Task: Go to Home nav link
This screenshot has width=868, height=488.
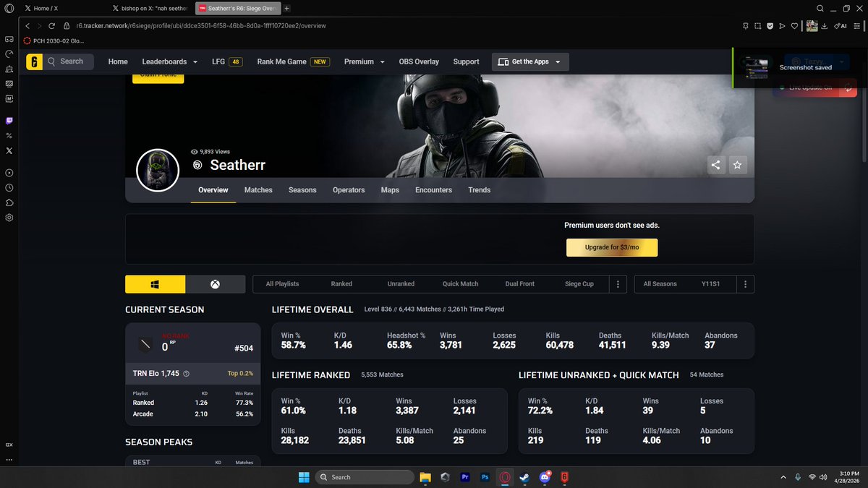Action: click(118, 61)
